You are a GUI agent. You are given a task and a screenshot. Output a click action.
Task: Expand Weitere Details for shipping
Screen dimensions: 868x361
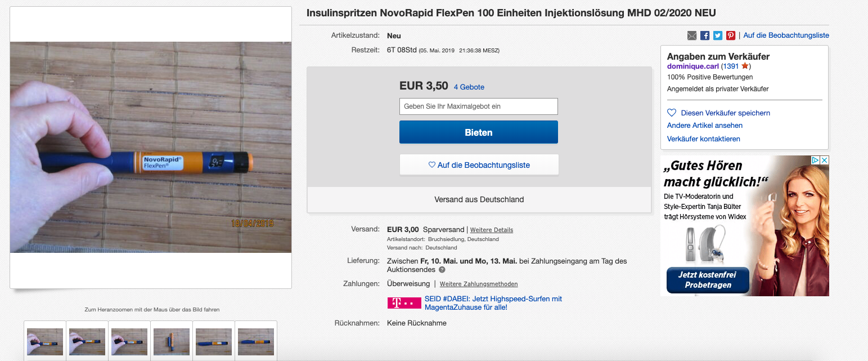tap(492, 230)
